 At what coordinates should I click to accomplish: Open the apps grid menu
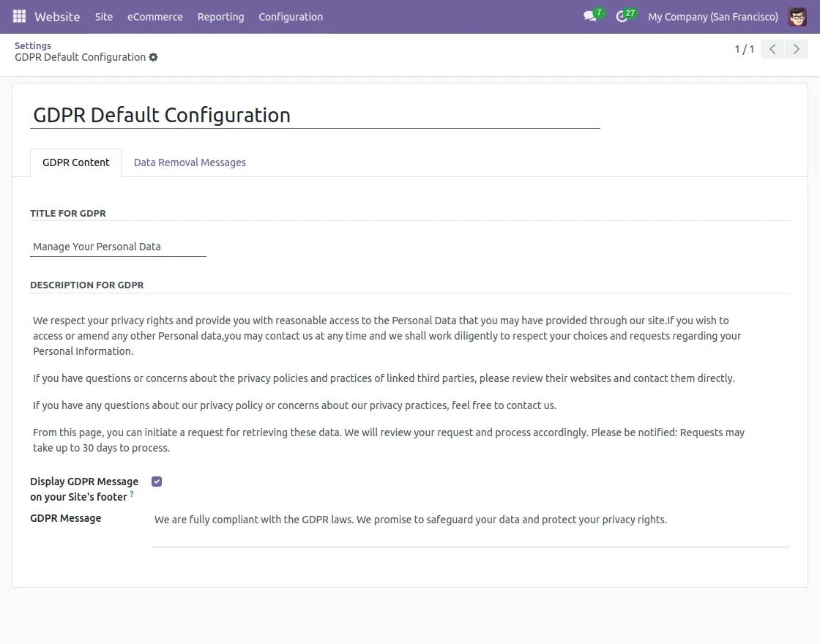[x=18, y=16]
